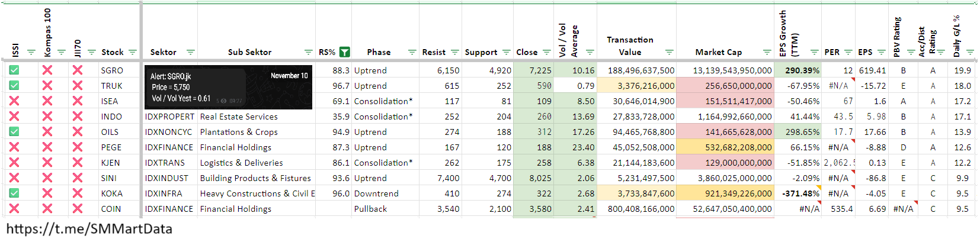Toggle the green ISSI checkbox for KOKA

[14, 193]
